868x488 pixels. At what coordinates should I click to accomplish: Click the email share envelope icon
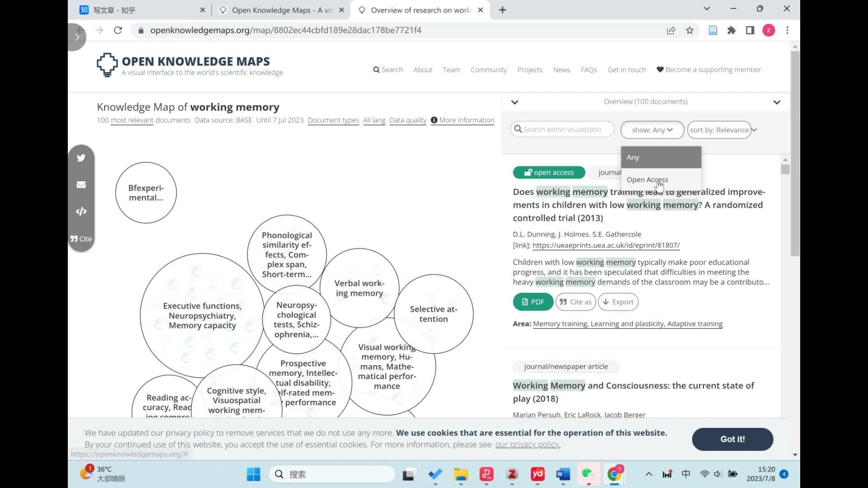click(x=81, y=184)
